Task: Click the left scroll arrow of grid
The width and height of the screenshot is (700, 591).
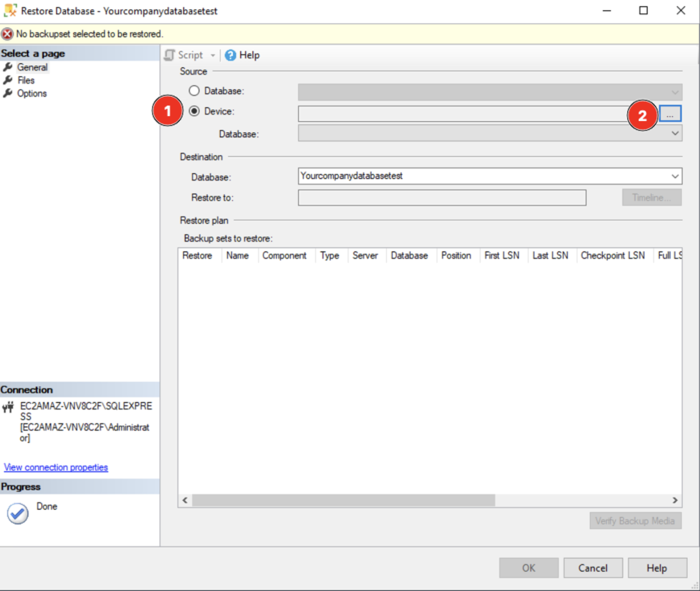Action: (x=185, y=500)
